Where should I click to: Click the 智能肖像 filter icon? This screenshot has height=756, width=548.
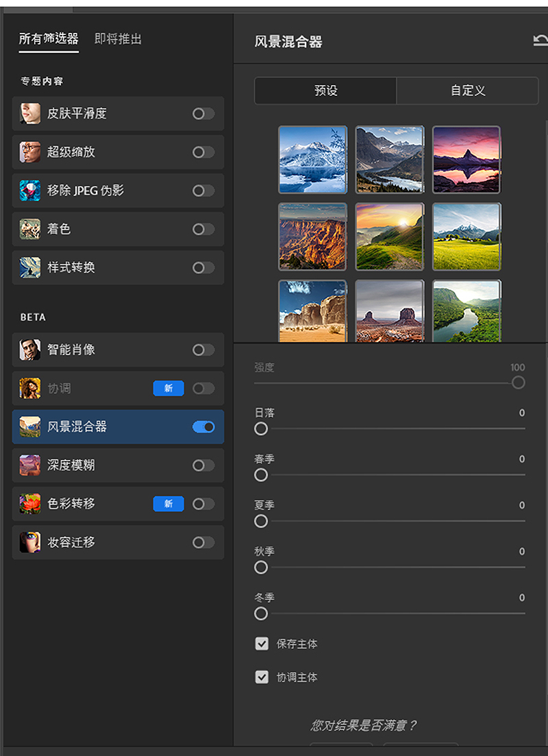(x=30, y=350)
